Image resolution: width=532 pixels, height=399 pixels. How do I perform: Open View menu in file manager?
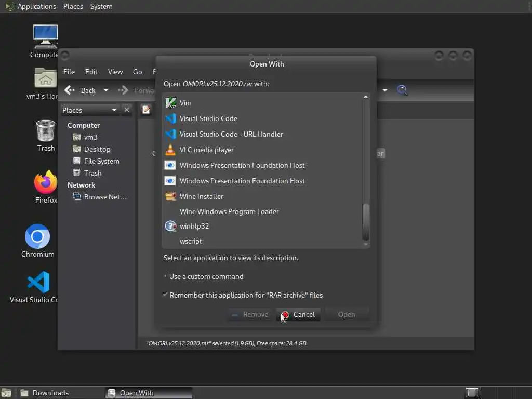click(115, 72)
